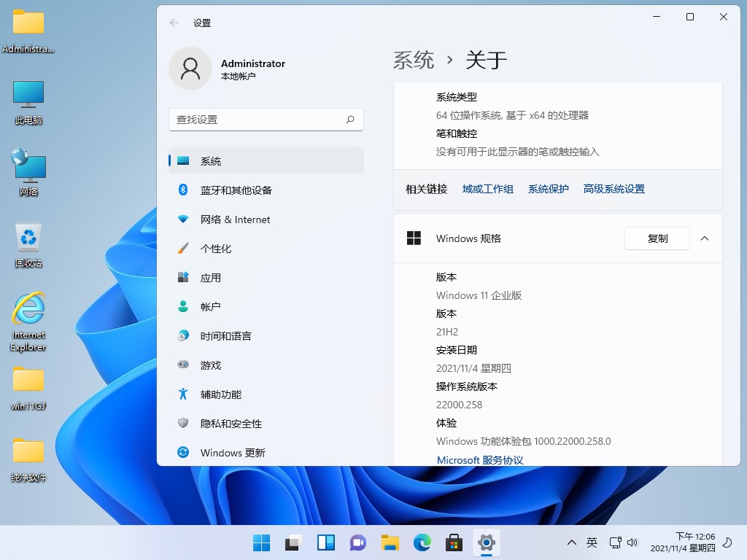Click the Windows logo beside Windows 规格

(414, 238)
